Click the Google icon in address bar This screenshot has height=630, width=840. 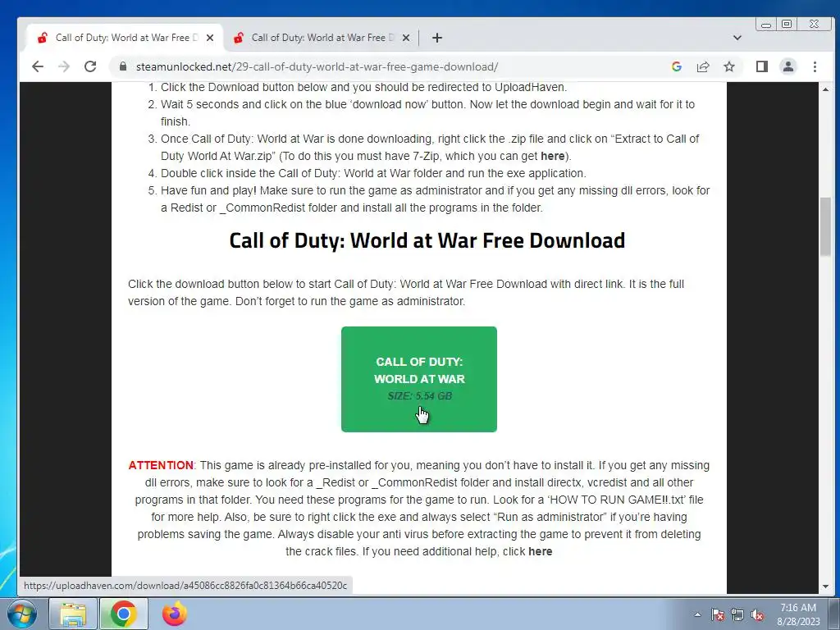677,66
